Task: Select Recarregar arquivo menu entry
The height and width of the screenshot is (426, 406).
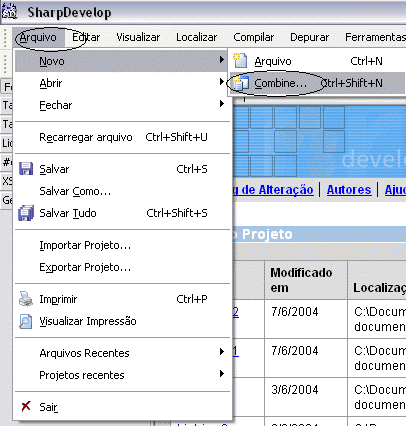Action: click(x=121, y=137)
